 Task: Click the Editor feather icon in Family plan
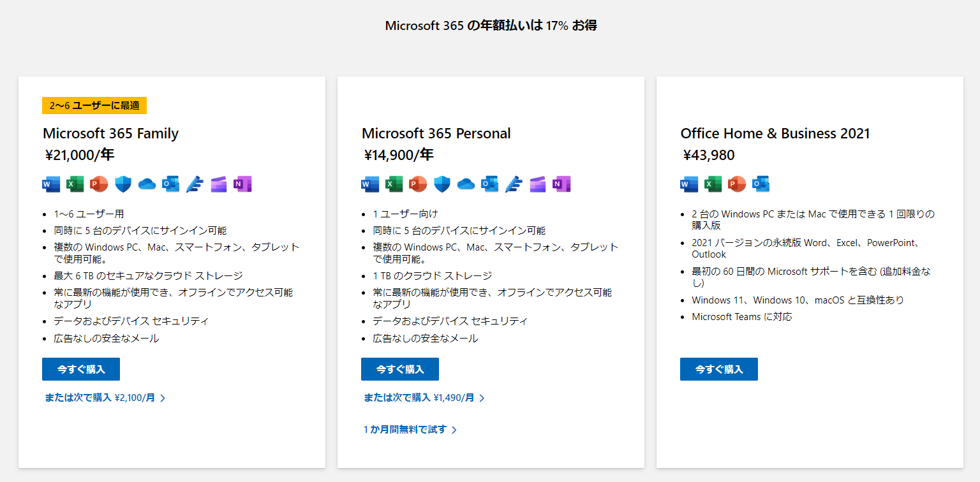[195, 184]
